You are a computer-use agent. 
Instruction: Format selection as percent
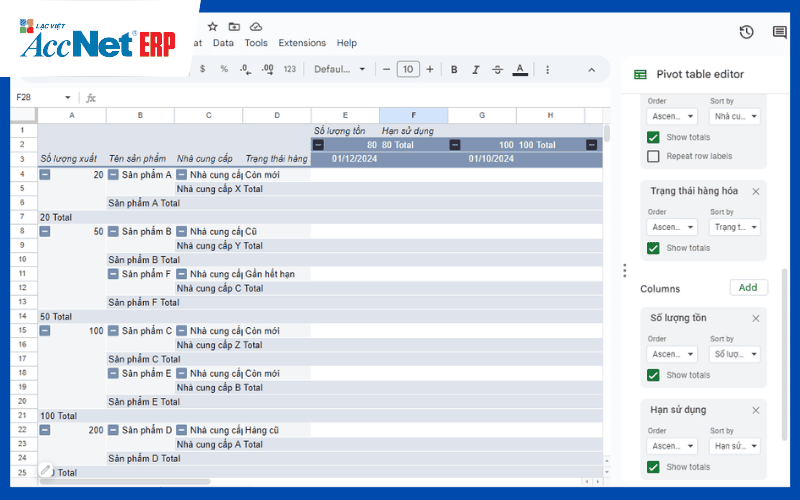coord(224,69)
